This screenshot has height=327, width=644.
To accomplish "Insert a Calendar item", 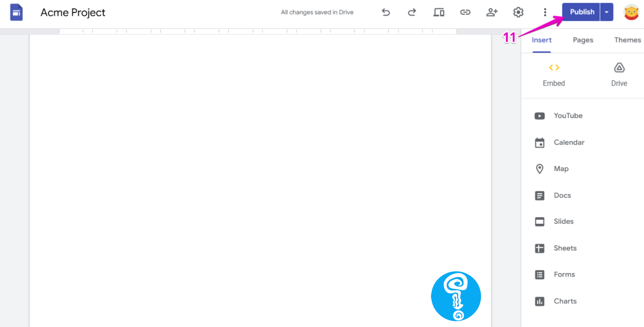I will click(569, 142).
